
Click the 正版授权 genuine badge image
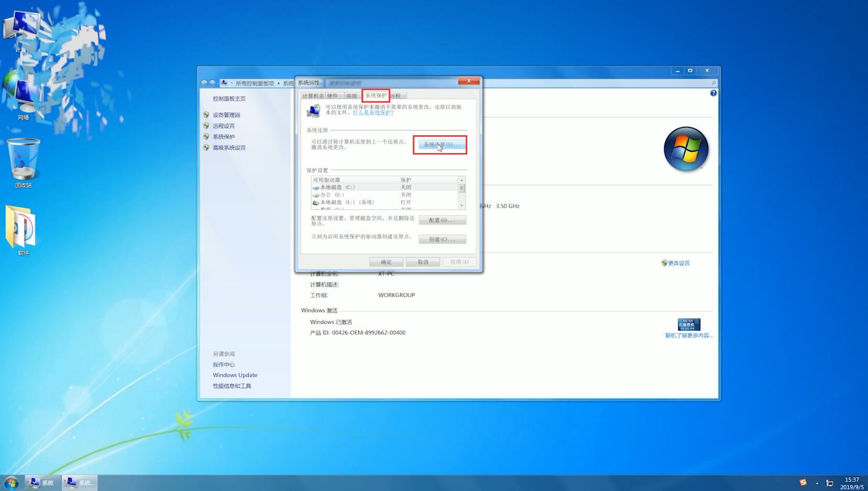point(689,324)
